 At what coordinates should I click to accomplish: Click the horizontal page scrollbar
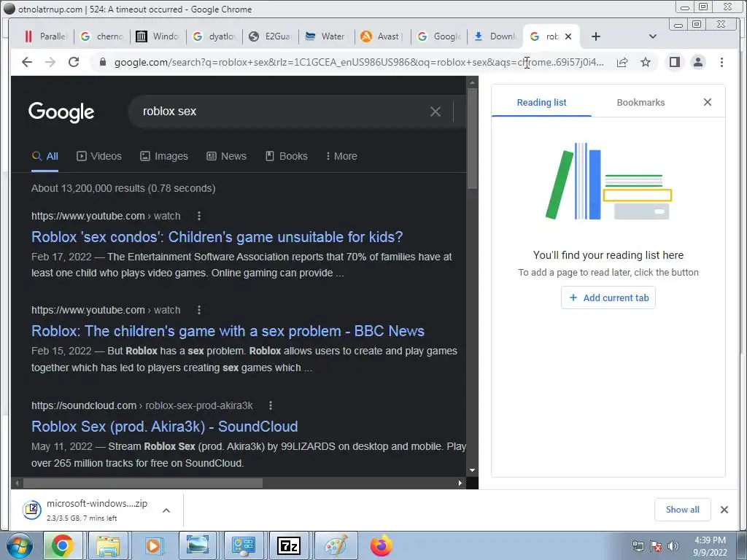143,483
